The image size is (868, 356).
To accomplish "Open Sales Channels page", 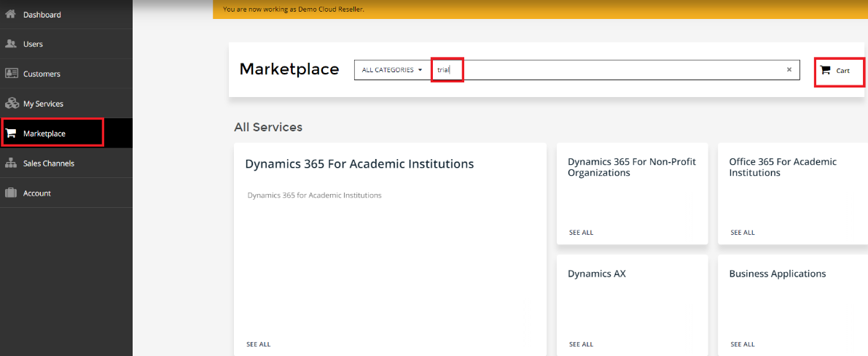I will coord(66,163).
